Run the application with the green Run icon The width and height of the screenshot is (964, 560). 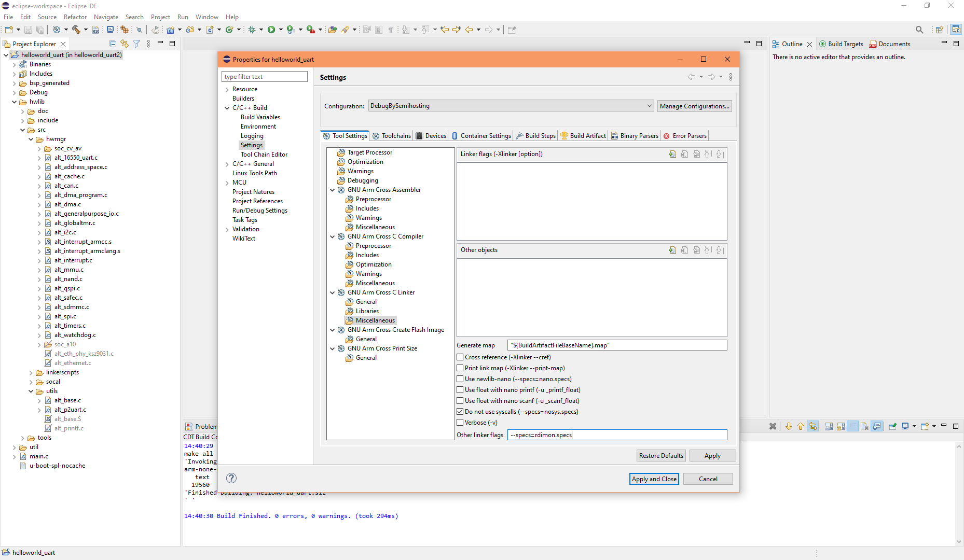272,30
